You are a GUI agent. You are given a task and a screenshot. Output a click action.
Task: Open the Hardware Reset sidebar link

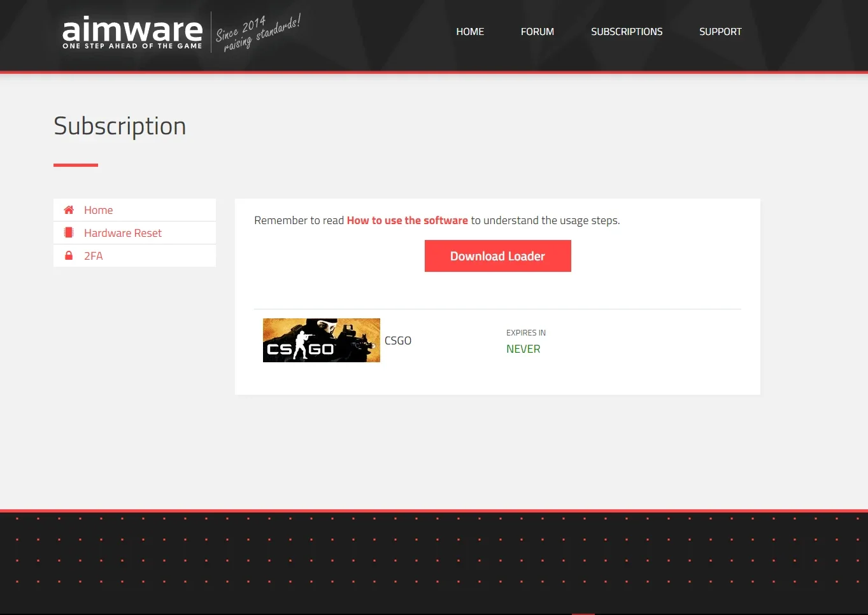(x=134, y=233)
